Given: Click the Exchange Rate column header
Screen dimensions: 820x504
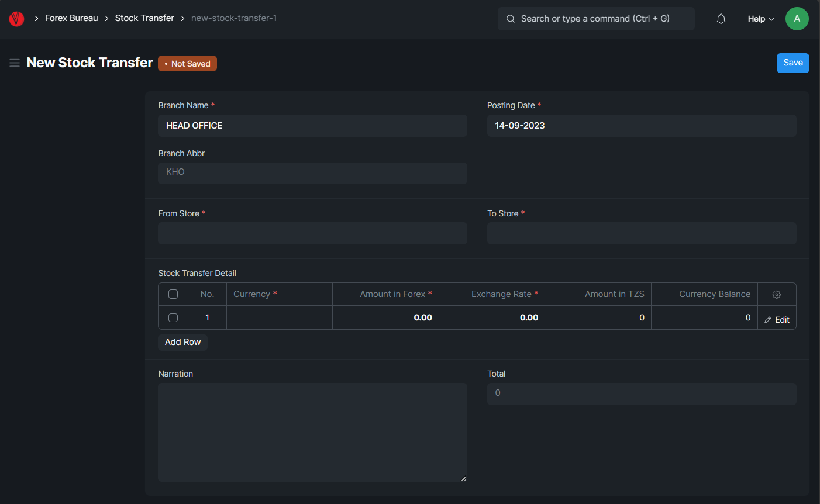Looking at the screenshot, I should 492,294.
